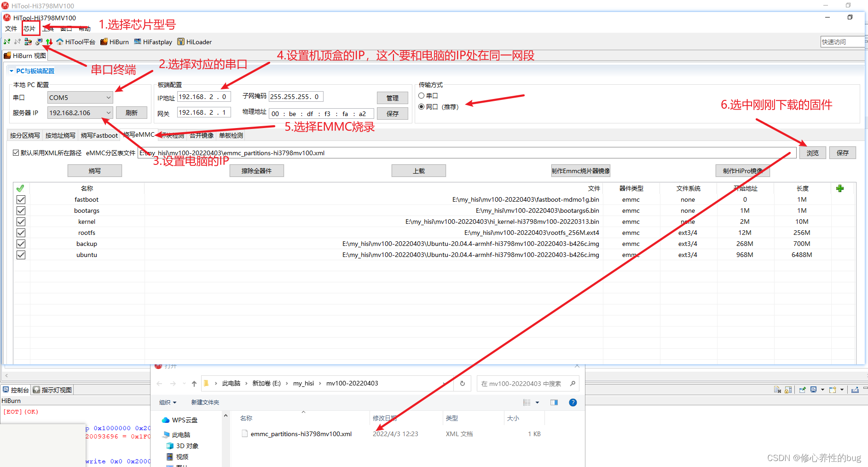
Task: Select WPS云盘 in the dialog sidebar
Action: coord(180,420)
